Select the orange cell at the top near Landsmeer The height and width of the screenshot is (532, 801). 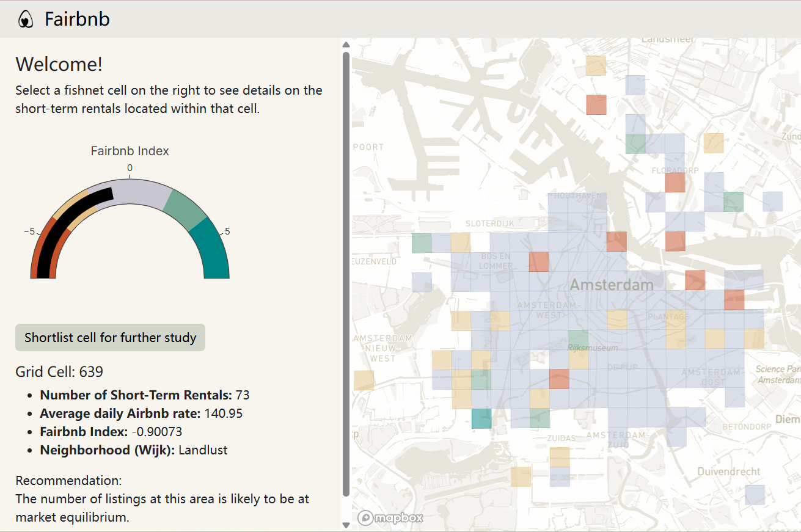coord(596,65)
